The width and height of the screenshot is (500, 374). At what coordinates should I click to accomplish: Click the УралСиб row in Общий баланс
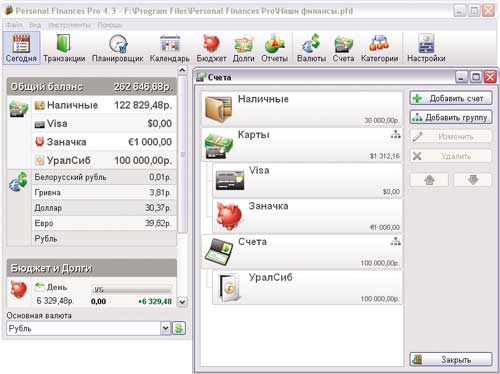[104, 160]
